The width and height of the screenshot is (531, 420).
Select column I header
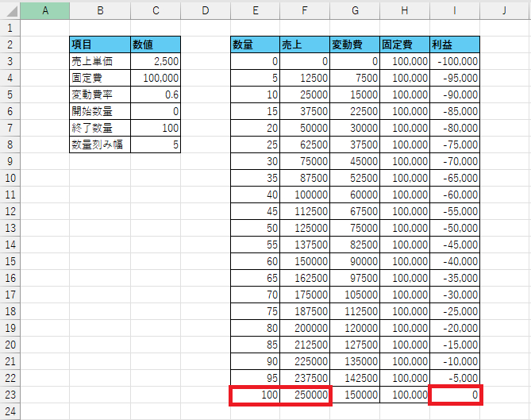tap(455, 11)
